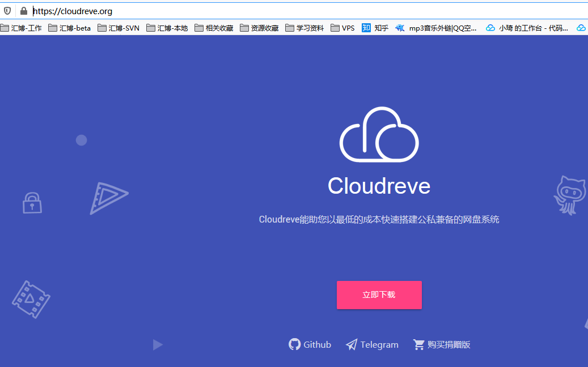Open the Telegram link

coord(372,344)
